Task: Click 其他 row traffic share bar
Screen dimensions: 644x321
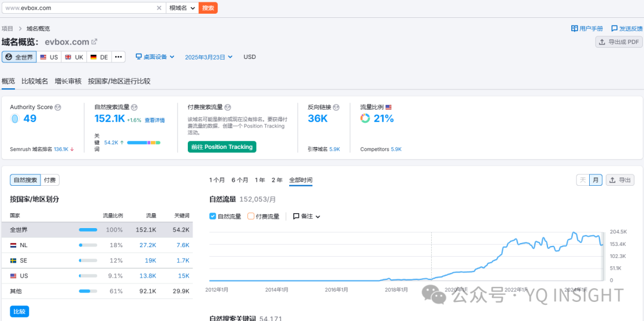Action: coord(88,291)
